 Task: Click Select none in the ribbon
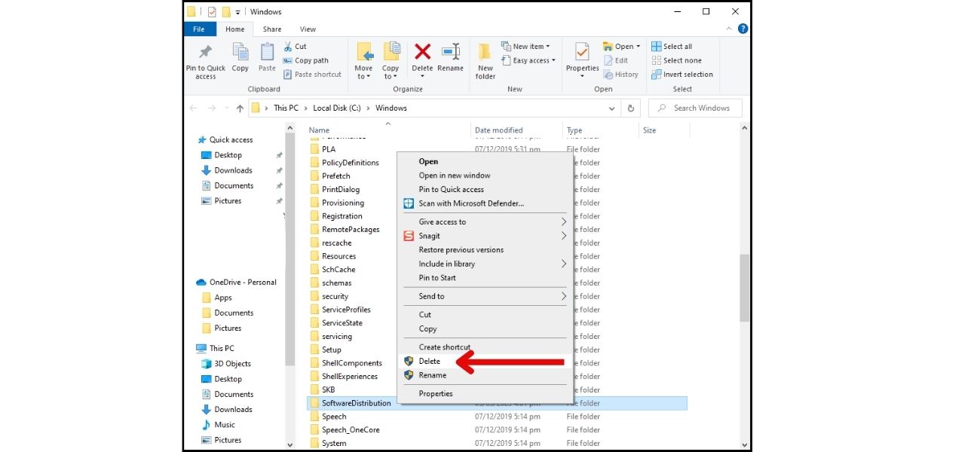click(675, 60)
